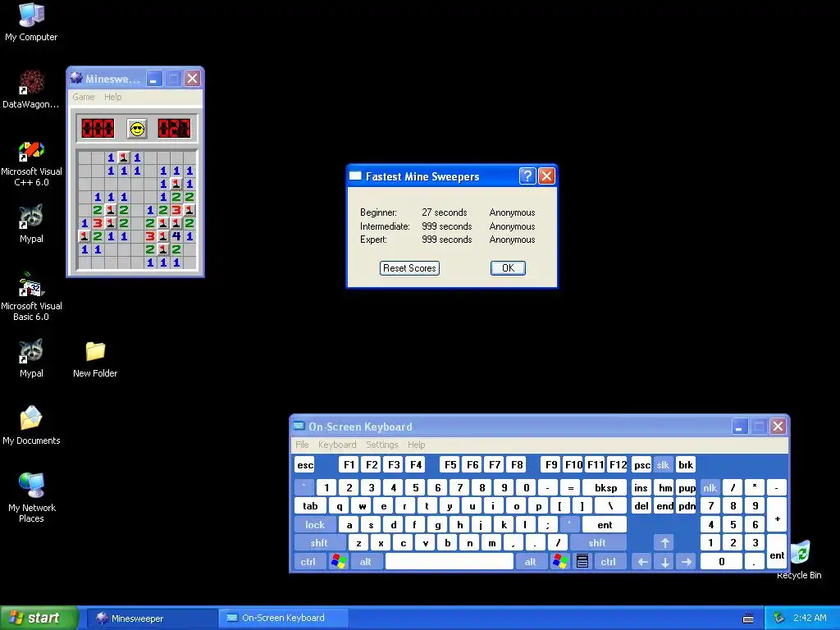The width and height of the screenshot is (840, 630).
Task: Select My Network Places icon
Action: (31, 498)
